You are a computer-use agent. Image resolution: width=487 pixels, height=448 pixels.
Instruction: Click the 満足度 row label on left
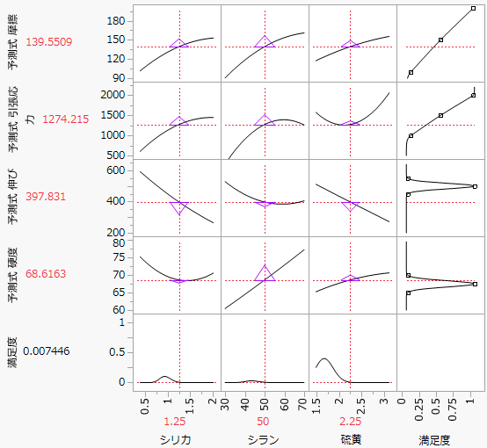12,352
